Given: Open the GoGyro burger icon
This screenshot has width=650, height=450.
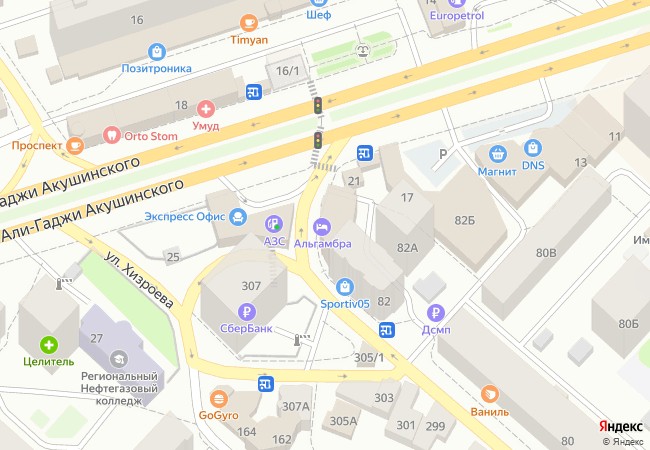Looking at the screenshot, I should click(x=218, y=399).
